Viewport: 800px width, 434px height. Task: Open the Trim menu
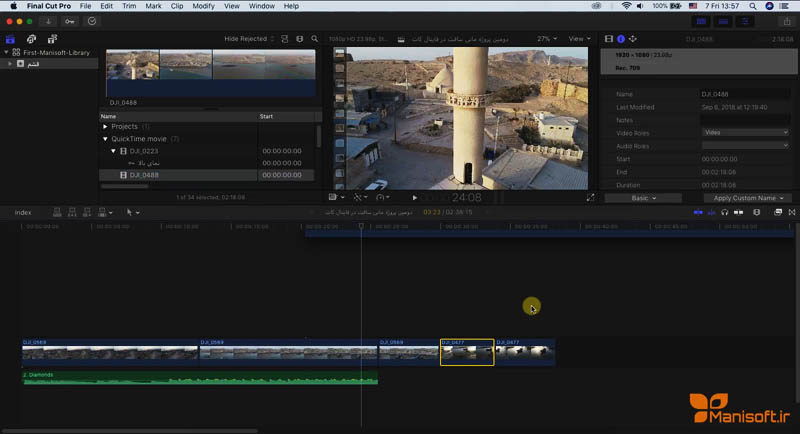(129, 6)
